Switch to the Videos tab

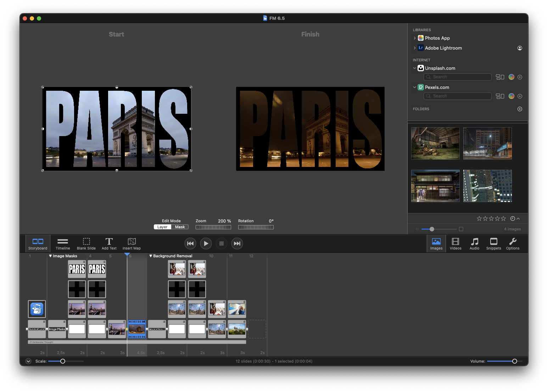455,243
